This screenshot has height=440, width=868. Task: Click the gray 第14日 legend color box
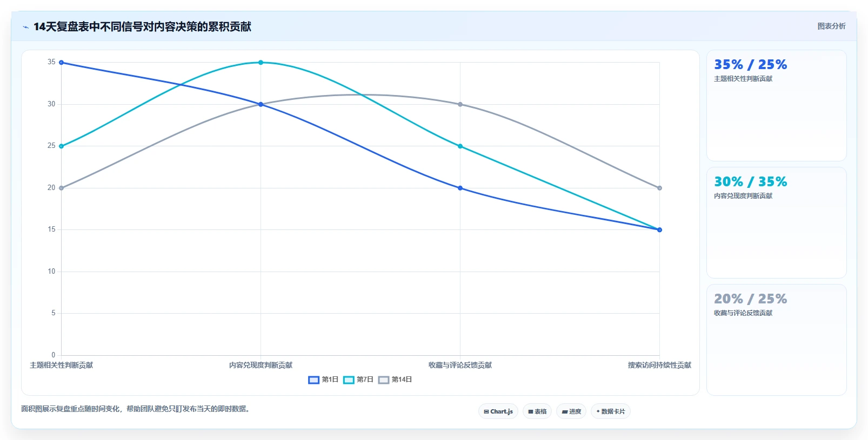click(x=384, y=380)
